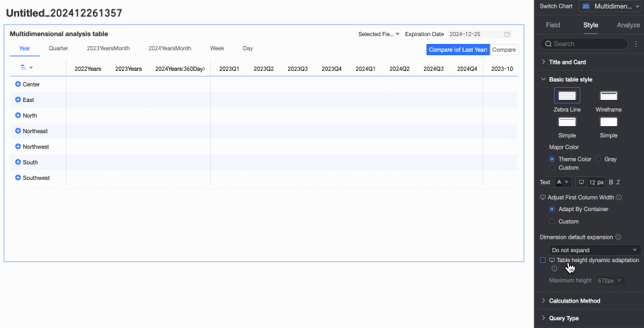
Task: Enable Table height dynamic adaptation checkbox
Action: 543,260
